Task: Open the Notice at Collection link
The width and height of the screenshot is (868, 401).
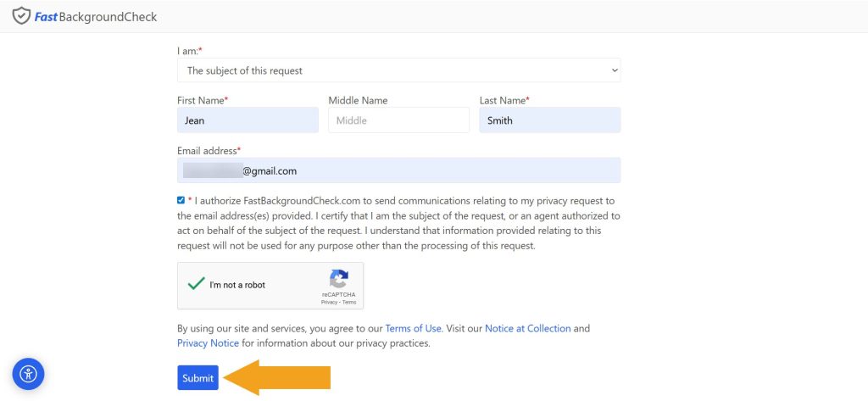Action: (527, 328)
